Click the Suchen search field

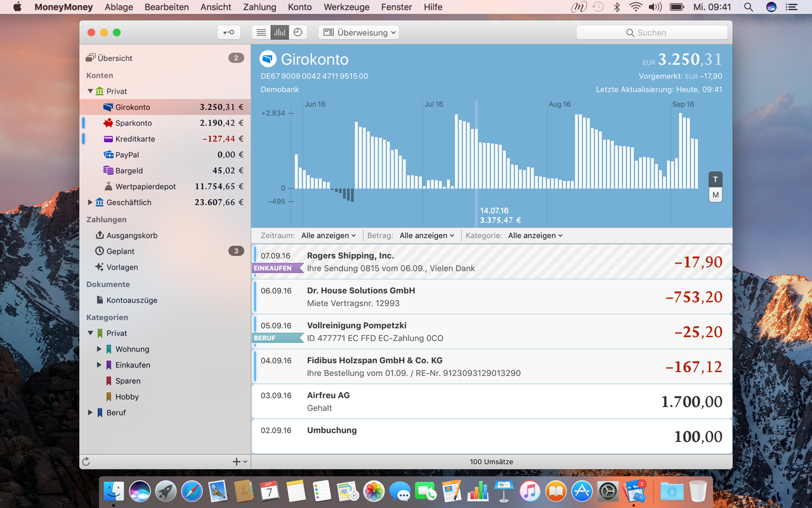pyautogui.click(x=652, y=32)
